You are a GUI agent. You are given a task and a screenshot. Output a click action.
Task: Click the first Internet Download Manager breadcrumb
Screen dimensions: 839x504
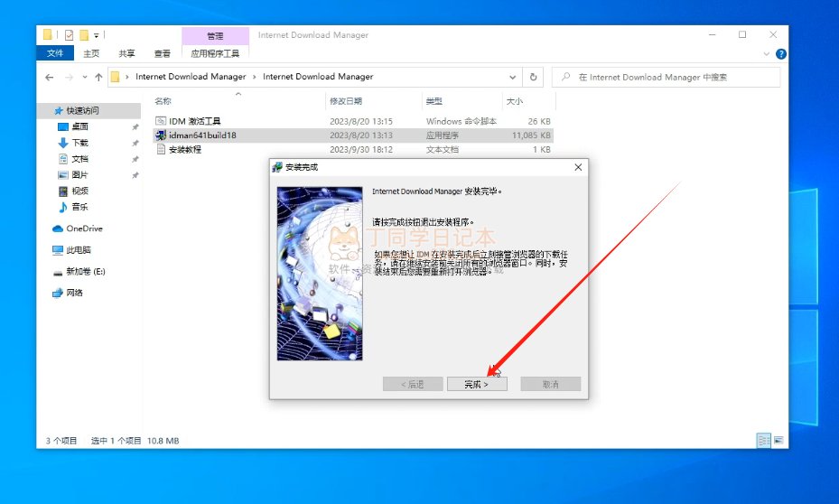(191, 77)
